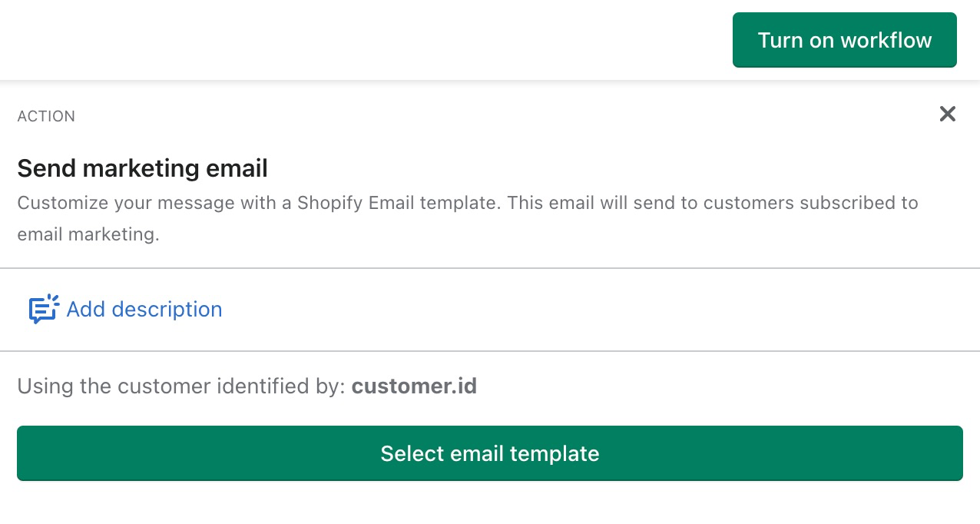Image resolution: width=980 pixels, height=524 pixels.
Task: Click the divider line above Add description
Action: 489,268
